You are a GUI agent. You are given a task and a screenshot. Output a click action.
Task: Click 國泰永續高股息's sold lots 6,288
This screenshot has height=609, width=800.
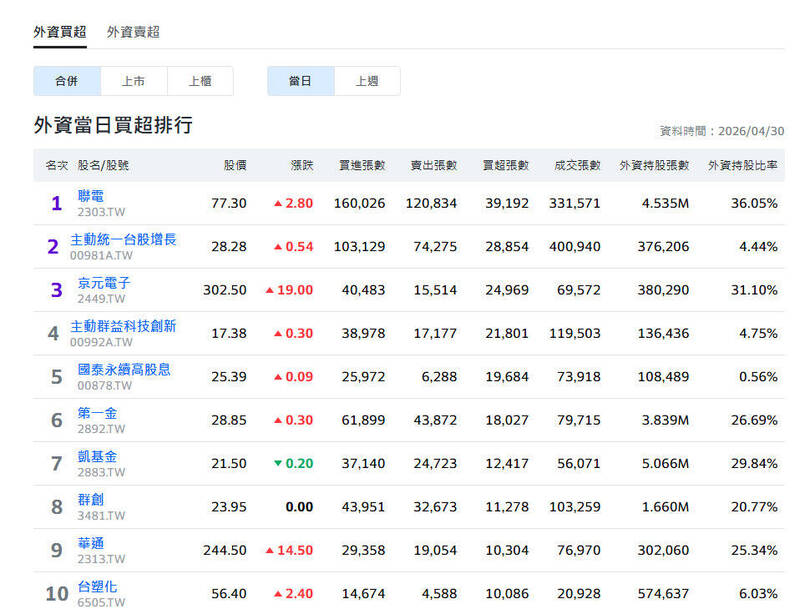[x=439, y=377]
